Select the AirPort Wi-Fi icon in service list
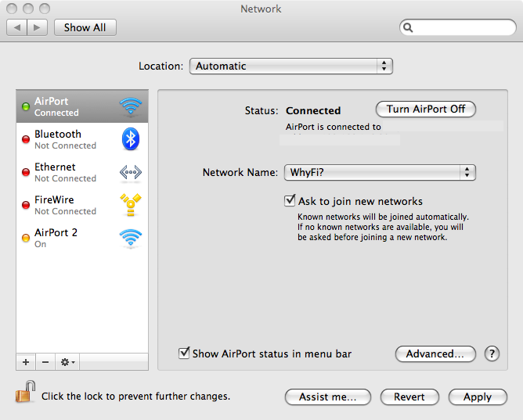Image resolution: width=523 pixels, height=420 pixels. pyautogui.click(x=131, y=106)
